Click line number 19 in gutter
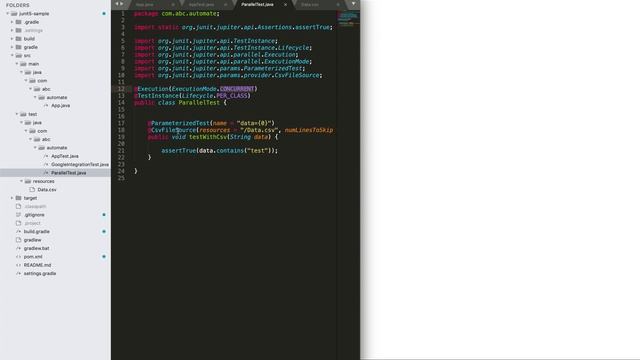 [x=121, y=137]
